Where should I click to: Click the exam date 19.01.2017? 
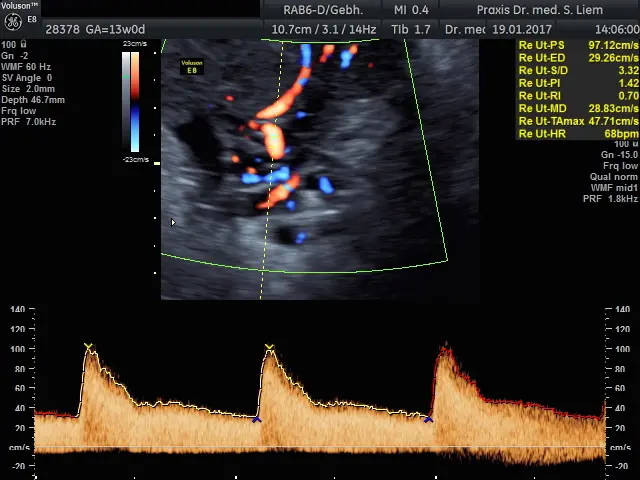(522, 30)
